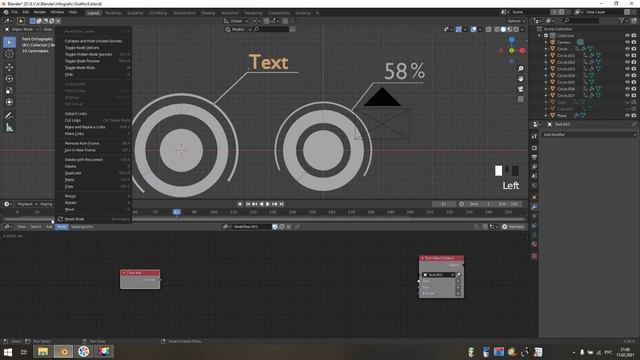Disable Camera render via camera icon in outliner
Image resolution: width=640 pixels, height=360 pixels.
coord(634,42)
